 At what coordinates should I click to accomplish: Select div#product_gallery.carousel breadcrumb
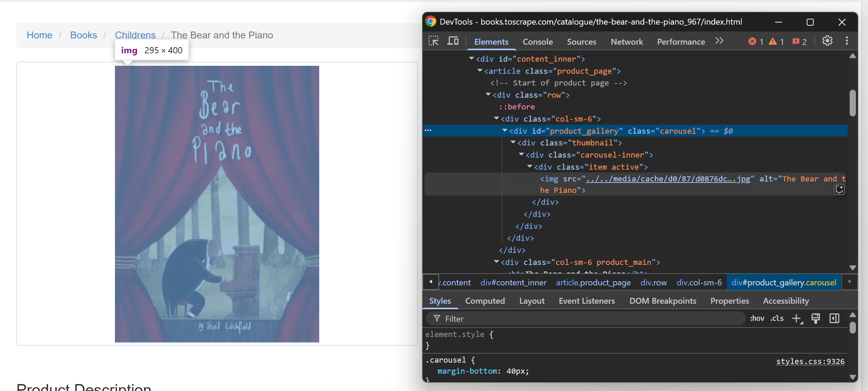[784, 283]
